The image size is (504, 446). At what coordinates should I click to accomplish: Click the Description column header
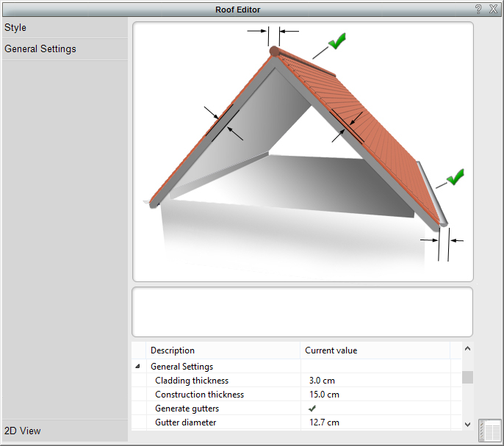pyautogui.click(x=223, y=350)
